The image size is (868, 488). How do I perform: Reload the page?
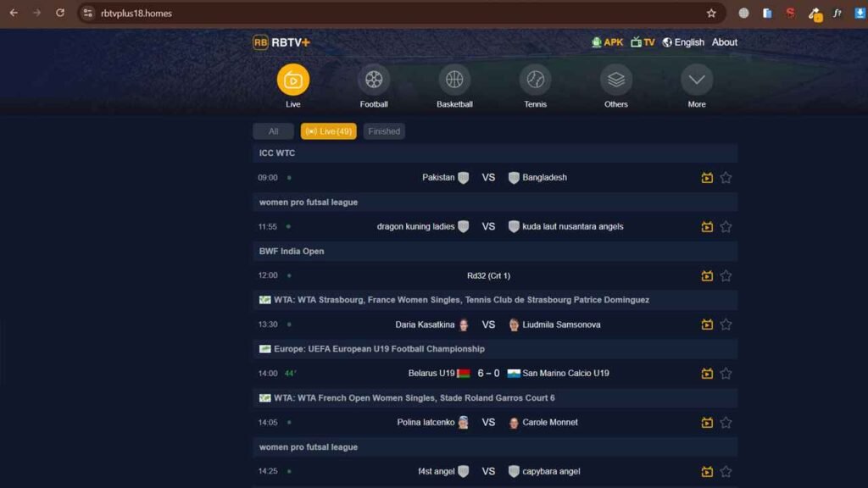click(60, 13)
